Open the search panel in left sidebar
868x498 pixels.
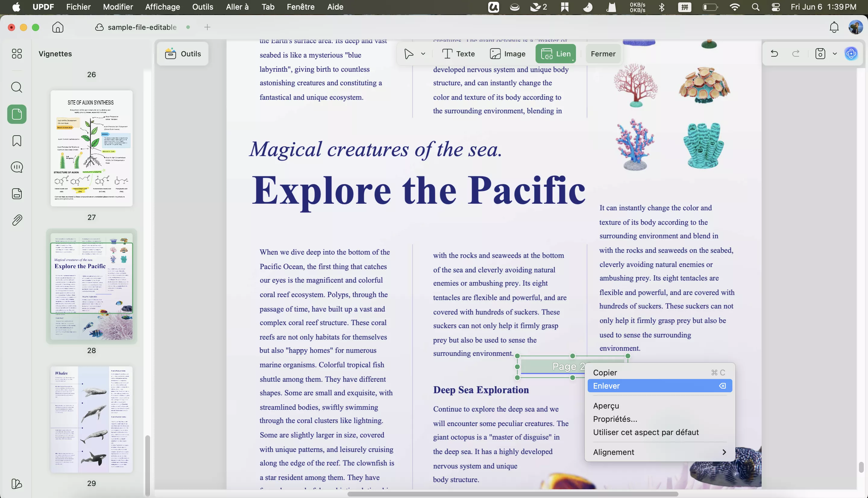pos(17,87)
